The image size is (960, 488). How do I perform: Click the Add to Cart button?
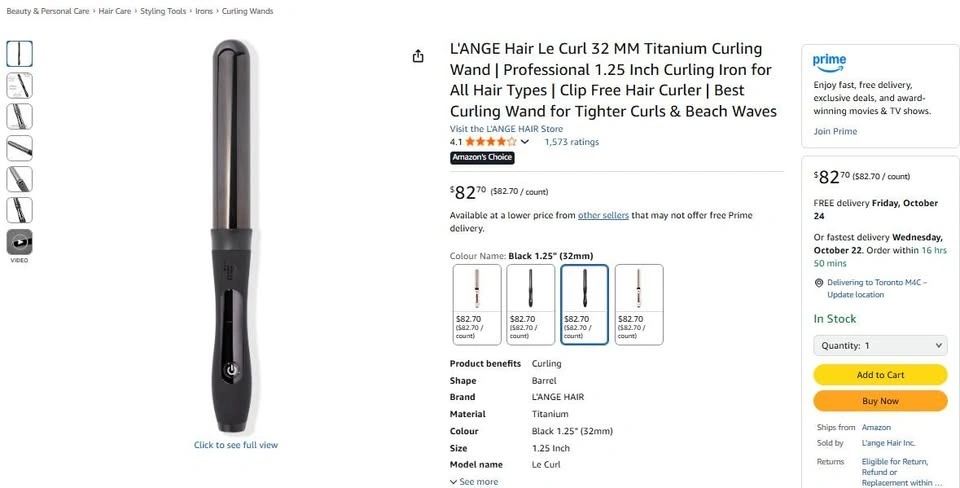(x=880, y=375)
